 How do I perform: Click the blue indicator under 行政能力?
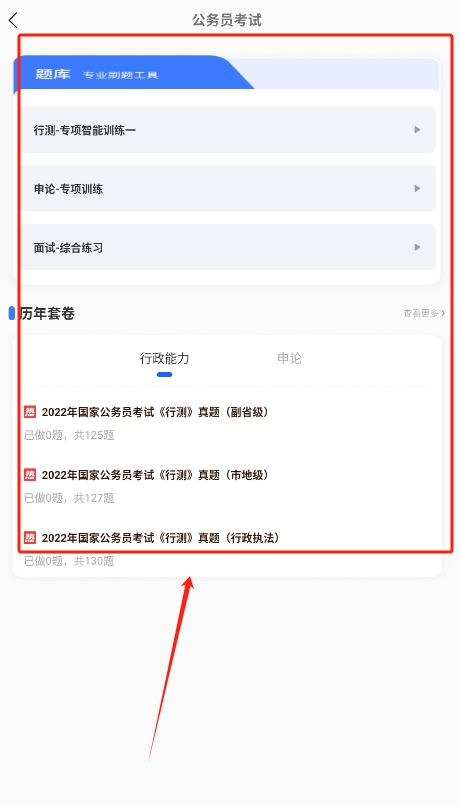pos(164,374)
